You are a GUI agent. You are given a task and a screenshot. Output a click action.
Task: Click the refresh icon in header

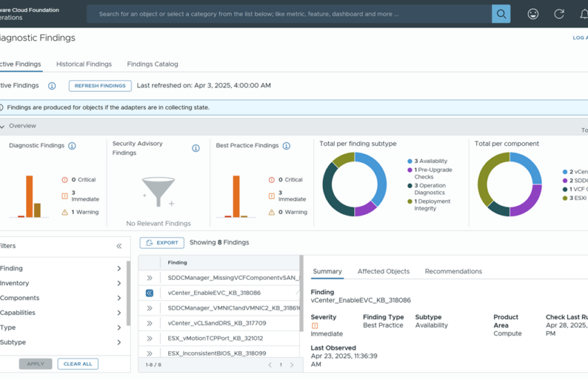tap(559, 14)
